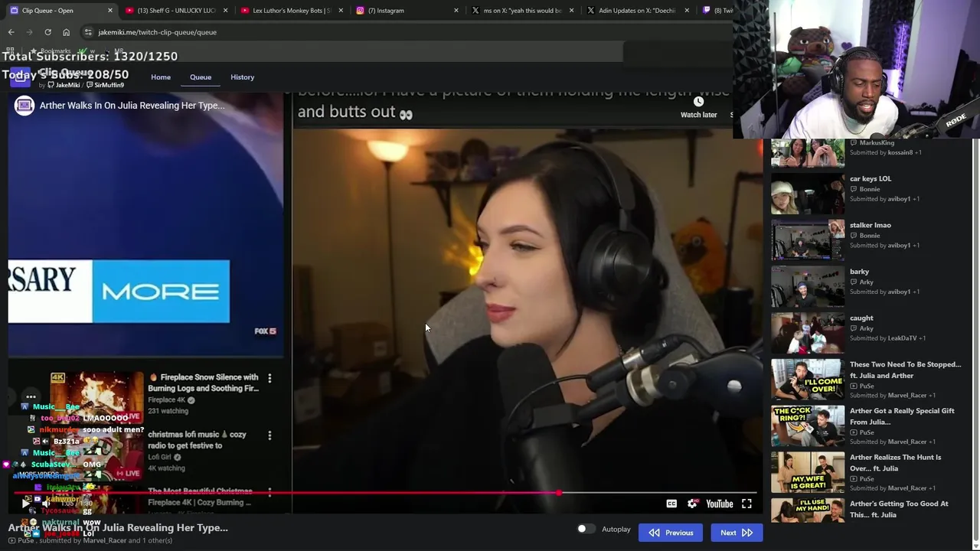This screenshot has width=980, height=551.
Task: Select 'Arther Got a Really Special Gift' clip
Action: 902,416
